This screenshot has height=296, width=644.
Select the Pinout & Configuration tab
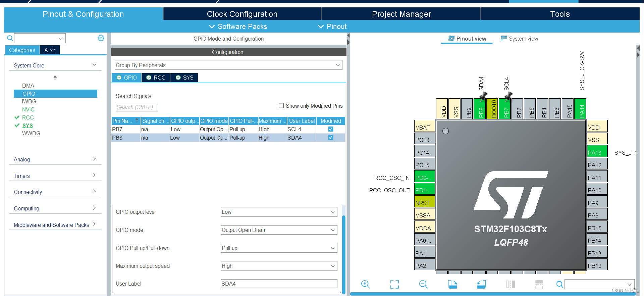[83, 14]
